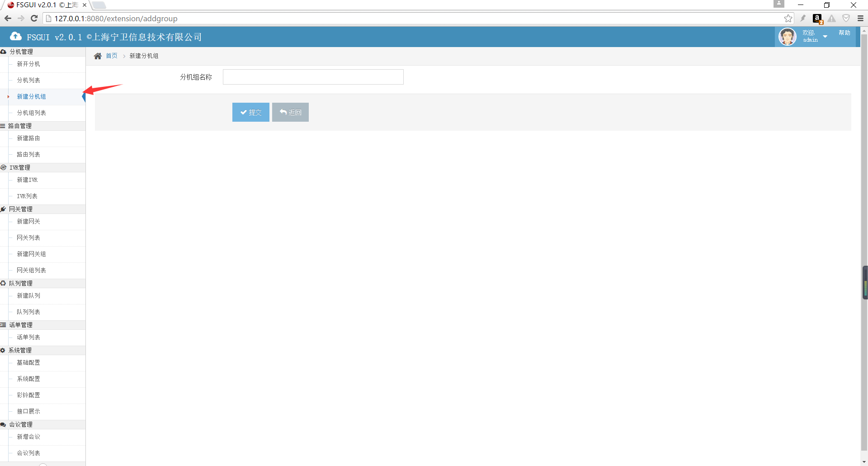Screen dimensions: 868x466
Task: Collapse the 分机管理 section
Action: [21, 52]
